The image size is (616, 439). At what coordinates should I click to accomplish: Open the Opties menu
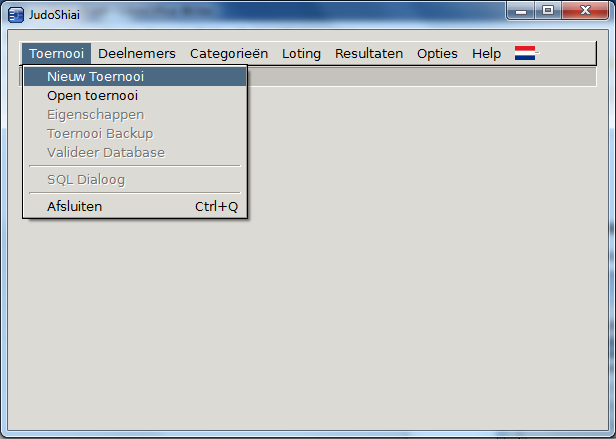(x=437, y=54)
